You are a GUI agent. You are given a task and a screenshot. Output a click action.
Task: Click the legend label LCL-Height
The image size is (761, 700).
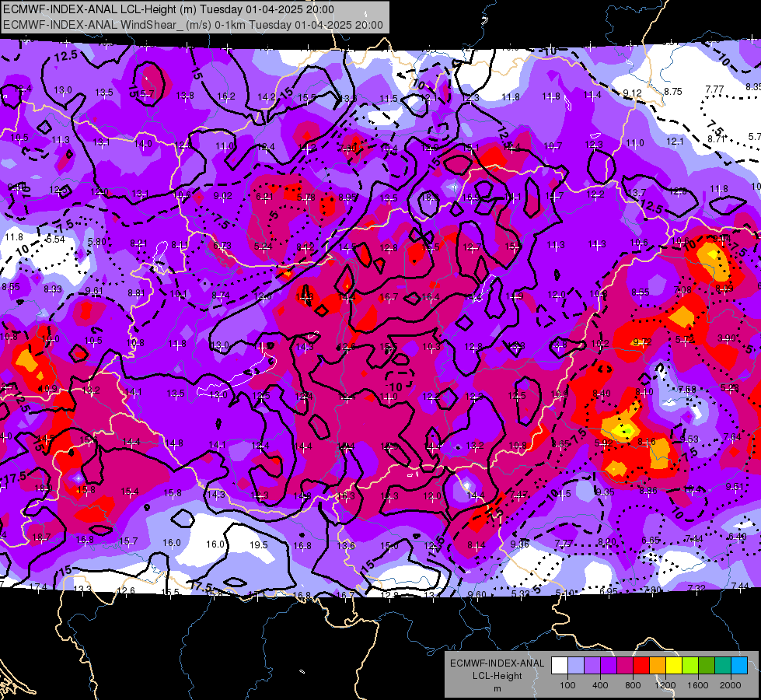click(x=497, y=676)
